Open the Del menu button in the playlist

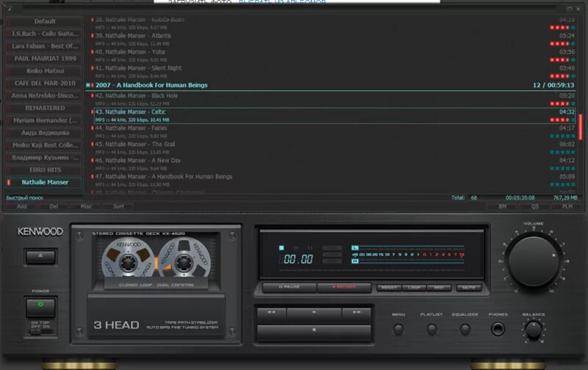point(54,206)
